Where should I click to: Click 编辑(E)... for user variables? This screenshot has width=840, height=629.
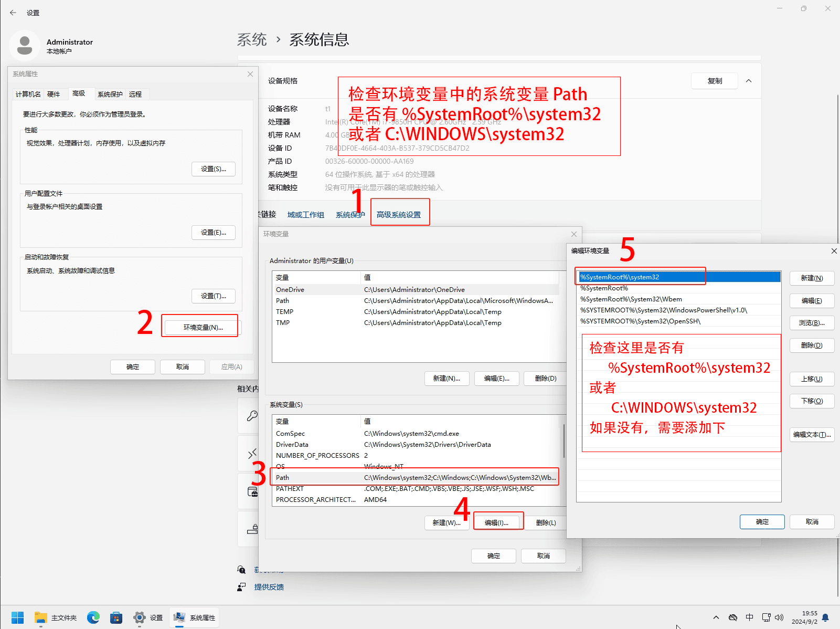point(496,379)
